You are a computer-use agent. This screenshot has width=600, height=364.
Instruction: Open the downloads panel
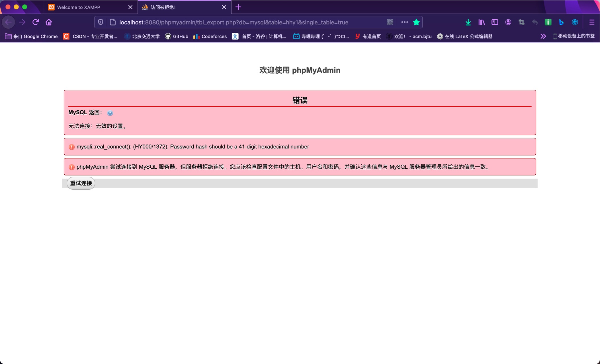468,22
